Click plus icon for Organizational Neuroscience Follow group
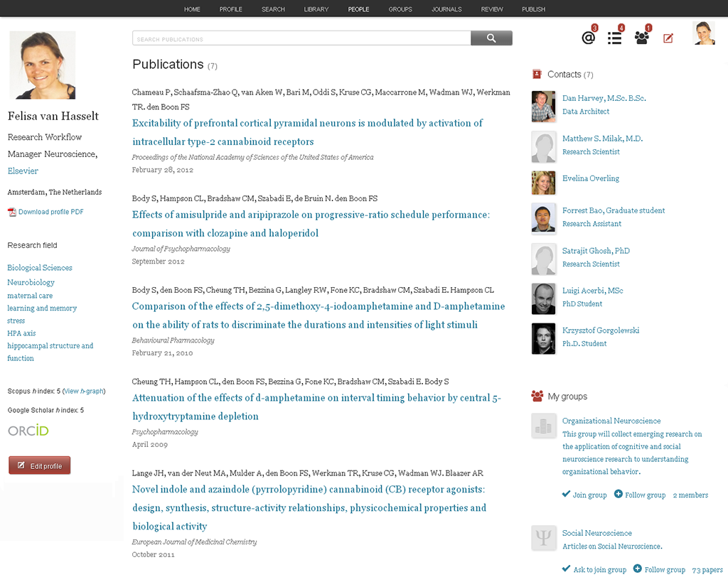The image size is (728, 582). click(x=619, y=494)
